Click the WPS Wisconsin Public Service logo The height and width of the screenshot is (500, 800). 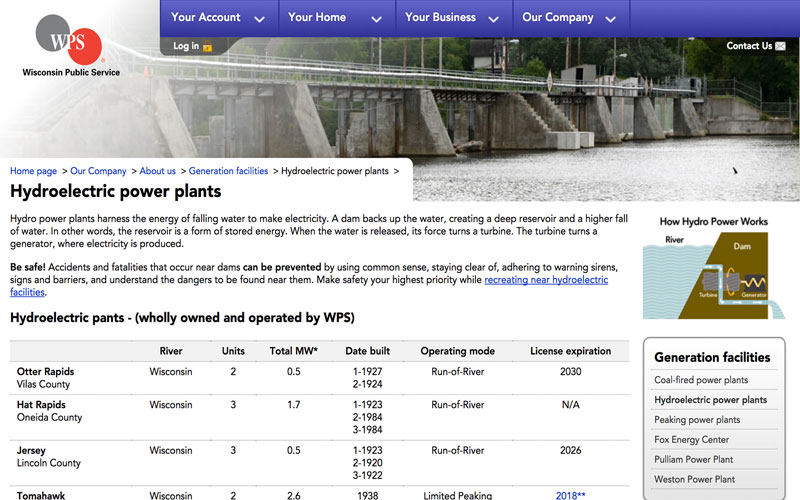click(70, 46)
